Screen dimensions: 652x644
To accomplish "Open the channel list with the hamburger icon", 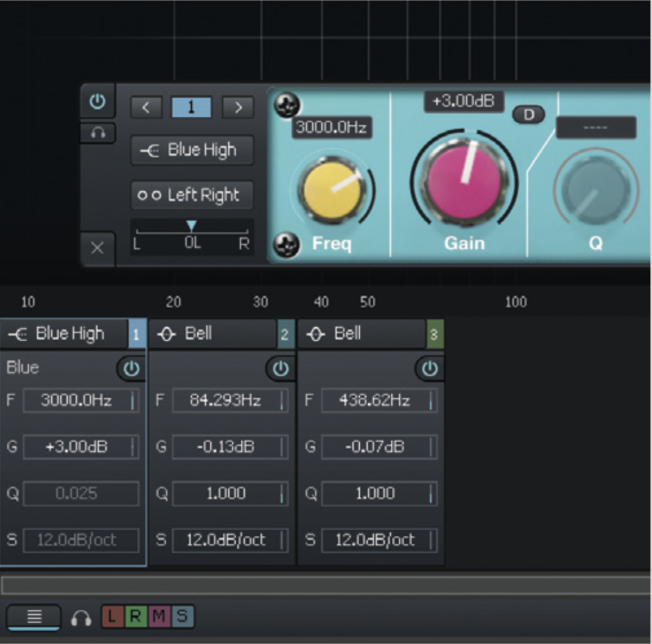I will tap(33, 617).
